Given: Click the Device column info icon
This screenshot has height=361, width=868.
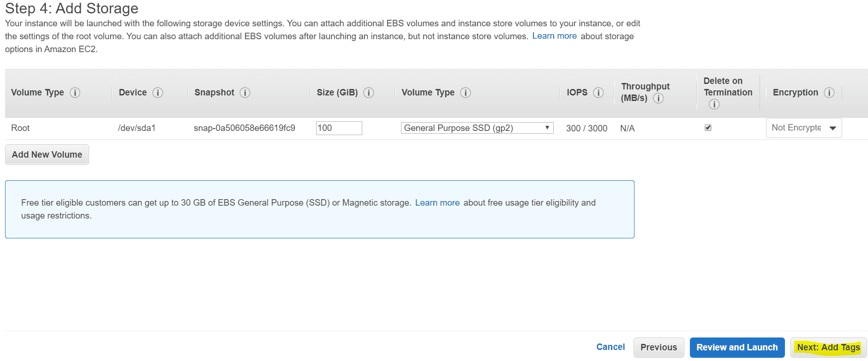Looking at the screenshot, I should click(158, 93).
